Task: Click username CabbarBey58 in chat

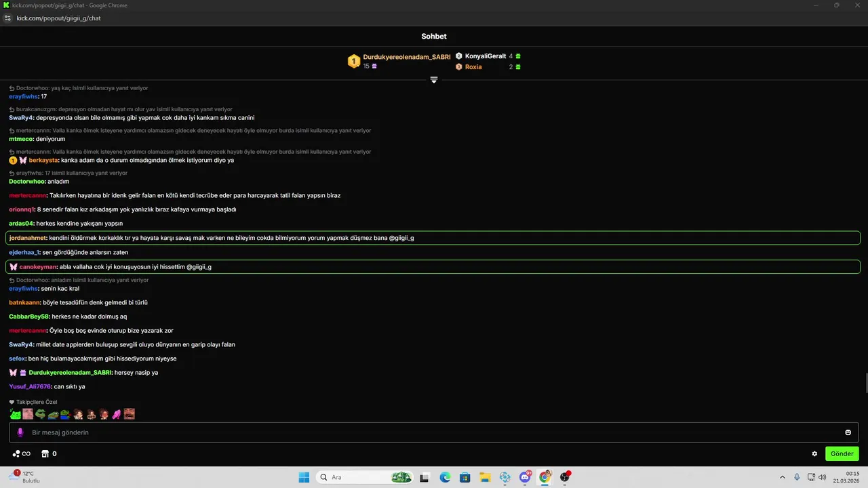Action: point(29,317)
